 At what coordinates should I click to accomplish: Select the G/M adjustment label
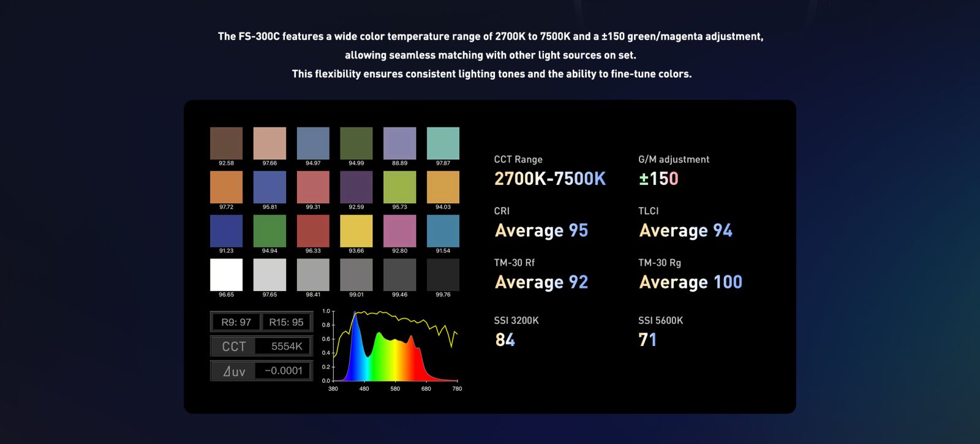674,159
